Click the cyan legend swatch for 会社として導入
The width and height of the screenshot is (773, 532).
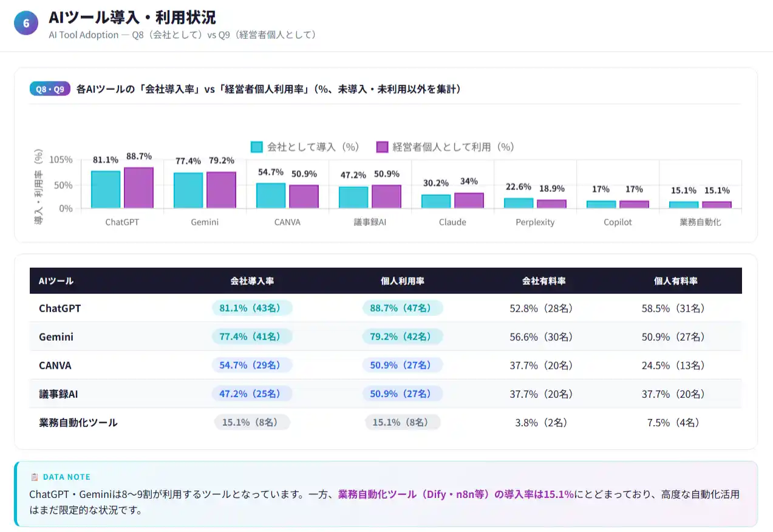coord(257,147)
